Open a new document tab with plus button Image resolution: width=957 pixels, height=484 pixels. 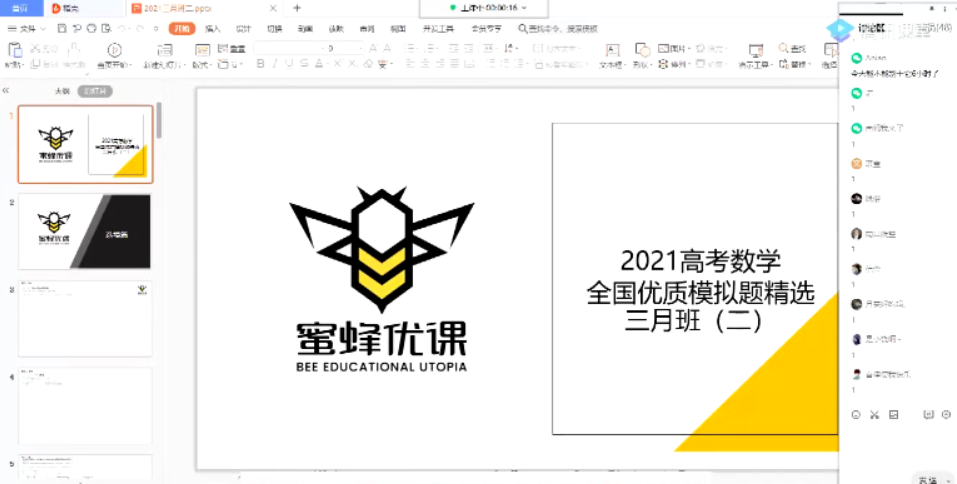(297, 8)
